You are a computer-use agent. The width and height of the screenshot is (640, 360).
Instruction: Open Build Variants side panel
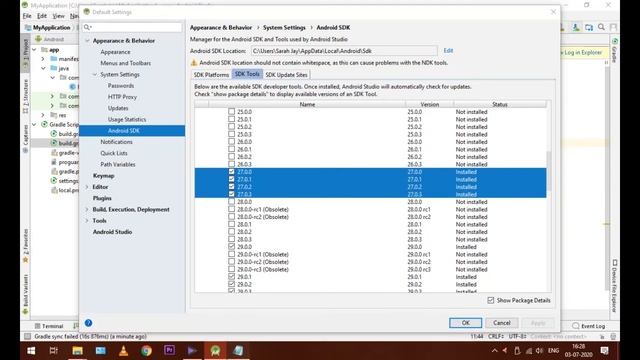[x=26, y=294]
